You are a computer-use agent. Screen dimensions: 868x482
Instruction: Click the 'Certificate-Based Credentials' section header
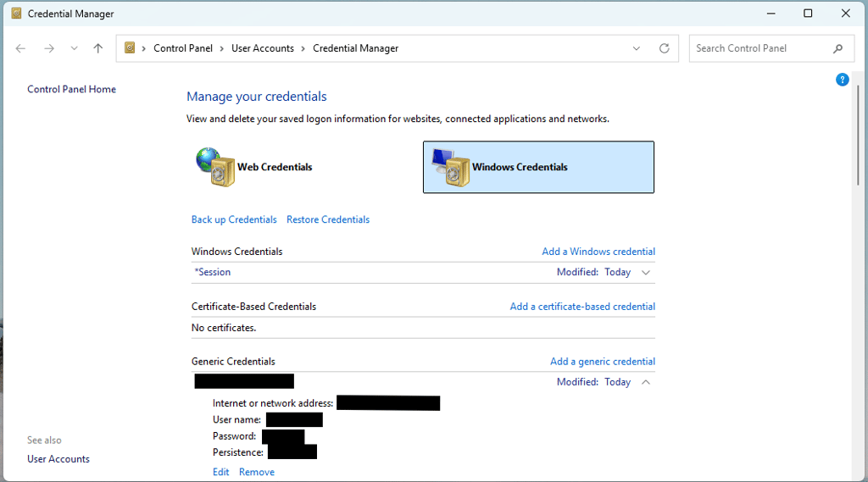tap(253, 307)
